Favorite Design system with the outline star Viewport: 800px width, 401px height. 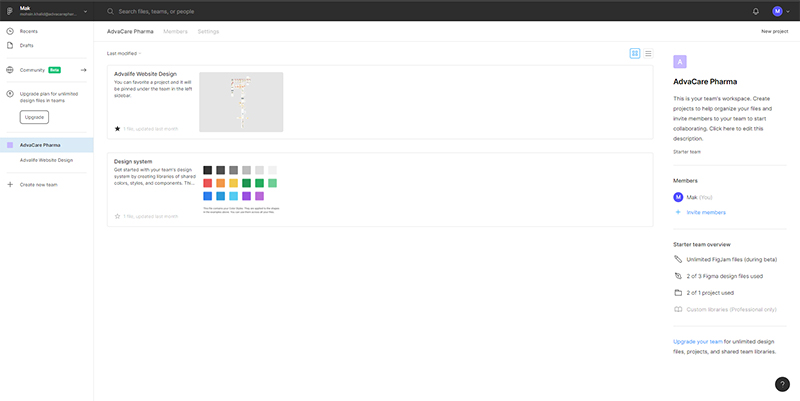[117, 216]
